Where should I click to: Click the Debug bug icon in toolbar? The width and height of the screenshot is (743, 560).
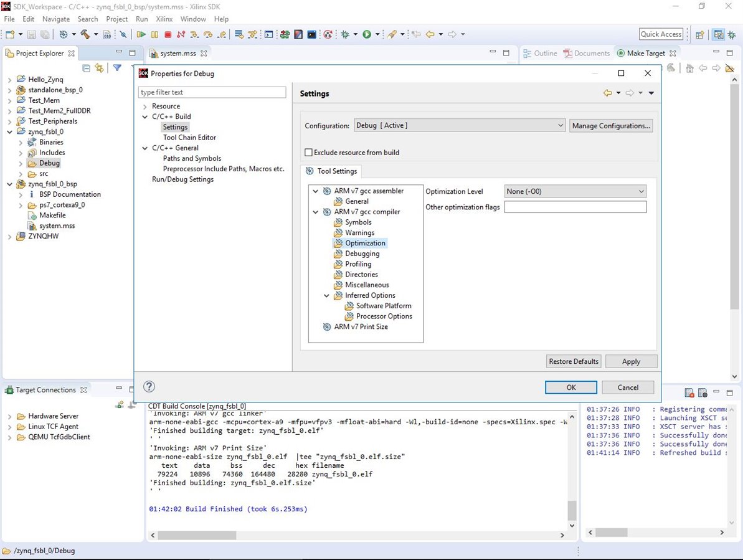(345, 34)
